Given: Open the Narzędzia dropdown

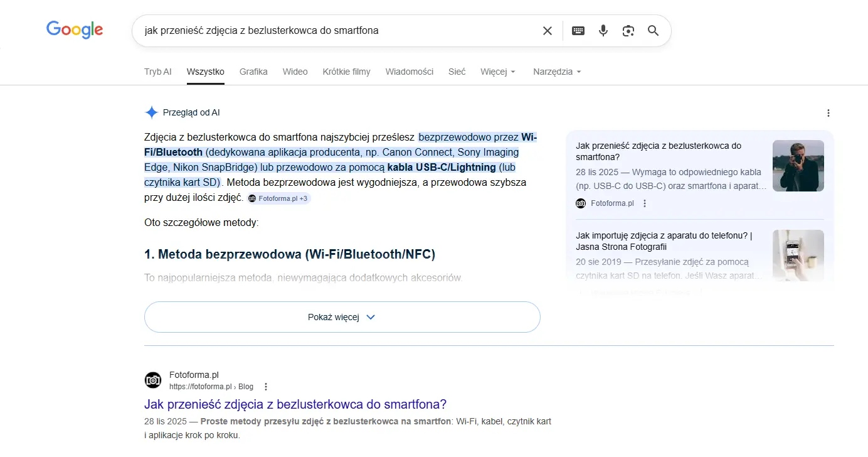Looking at the screenshot, I should coord(557,72).
